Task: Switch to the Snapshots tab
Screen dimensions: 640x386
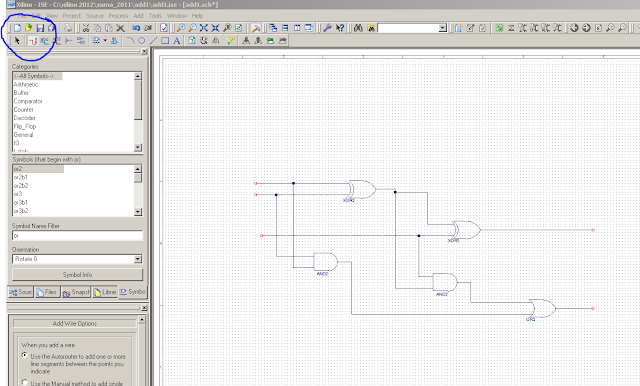Action: click(x=76, y=292)
